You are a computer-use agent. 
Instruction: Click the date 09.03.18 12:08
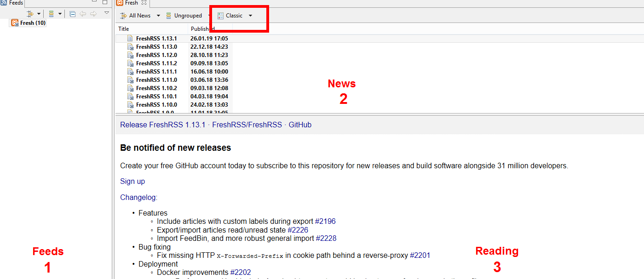209,88
